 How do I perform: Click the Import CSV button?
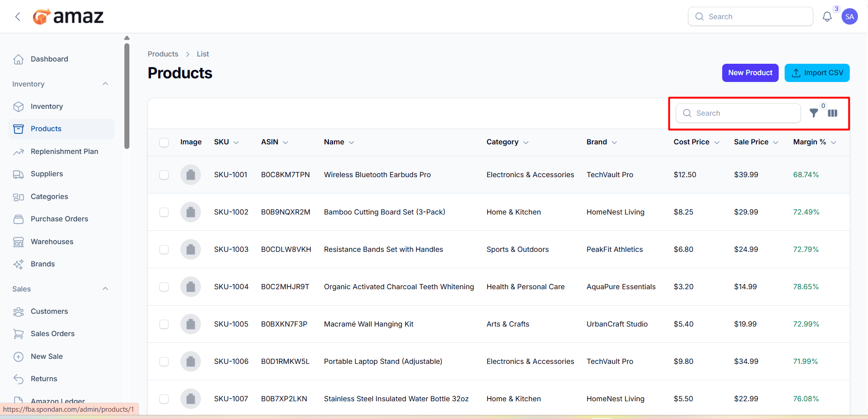click(x=817, y=73)
